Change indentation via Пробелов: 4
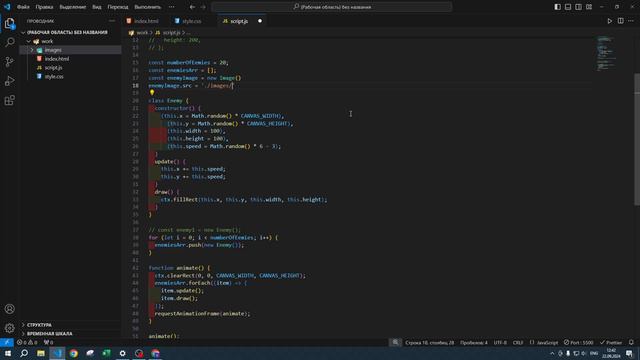Viewport: 640px width, 360px height. click(474, 342)
